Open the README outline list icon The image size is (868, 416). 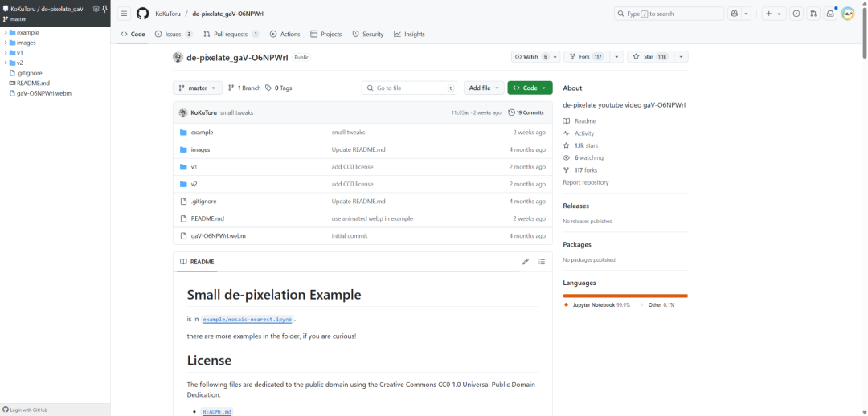(x=542, y=262)
